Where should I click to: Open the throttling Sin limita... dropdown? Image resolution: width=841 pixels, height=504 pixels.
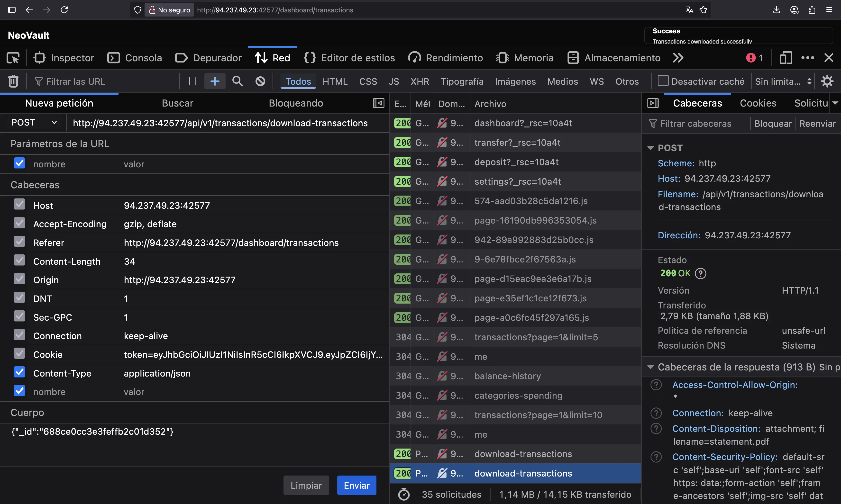[783, 81]
